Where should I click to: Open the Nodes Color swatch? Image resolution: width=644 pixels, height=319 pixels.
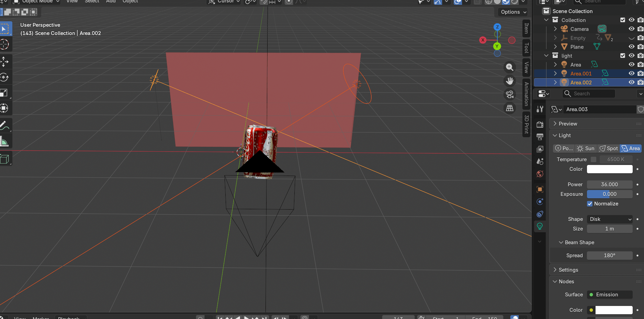click(614, 310)
